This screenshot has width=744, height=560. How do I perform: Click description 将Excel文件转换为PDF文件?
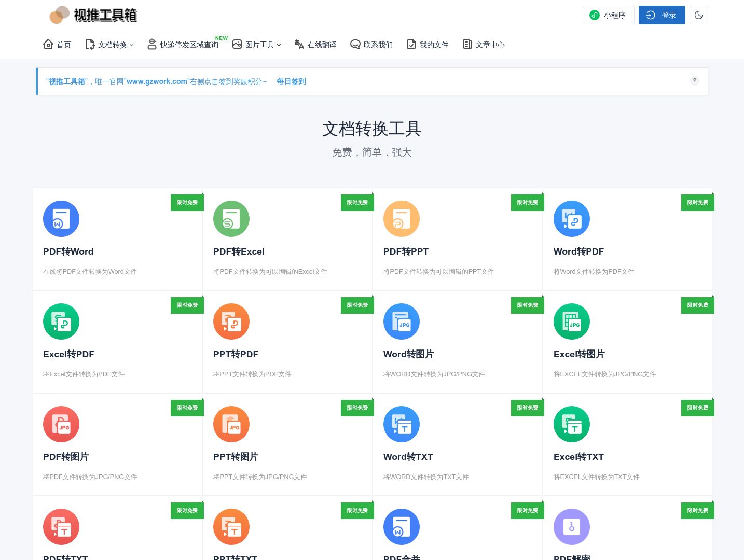click(84, 374)
